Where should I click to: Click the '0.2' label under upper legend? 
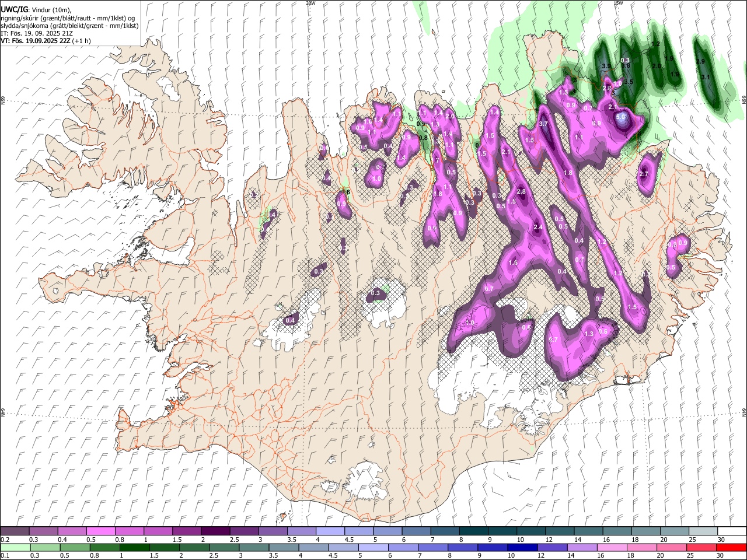[x=4, y=540]
